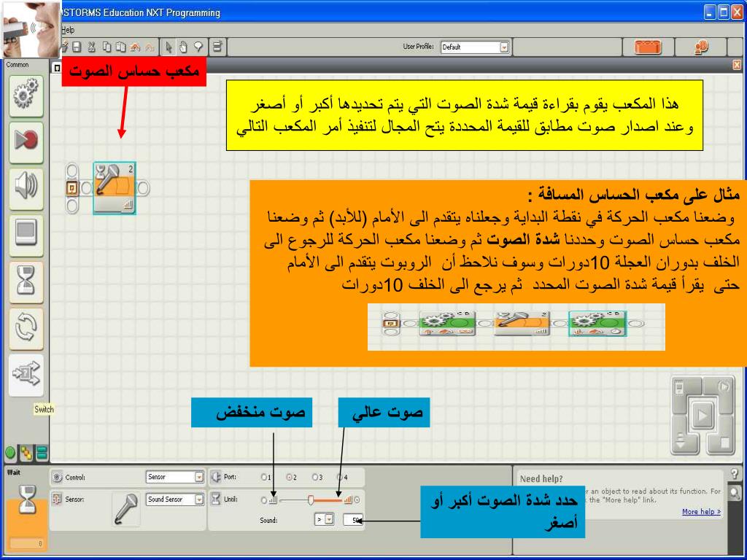
Task: Pick the Loop arrows block in palette
Action: [26, 328]
